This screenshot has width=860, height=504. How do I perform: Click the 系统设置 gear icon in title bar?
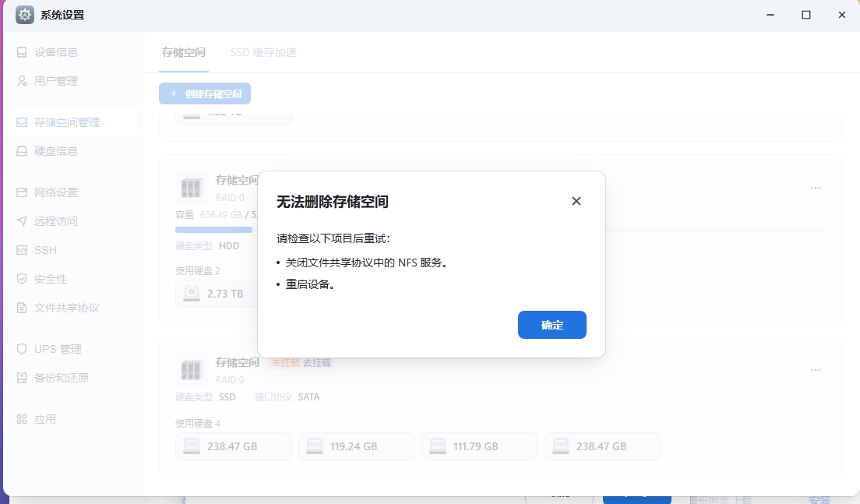[25, 15]
